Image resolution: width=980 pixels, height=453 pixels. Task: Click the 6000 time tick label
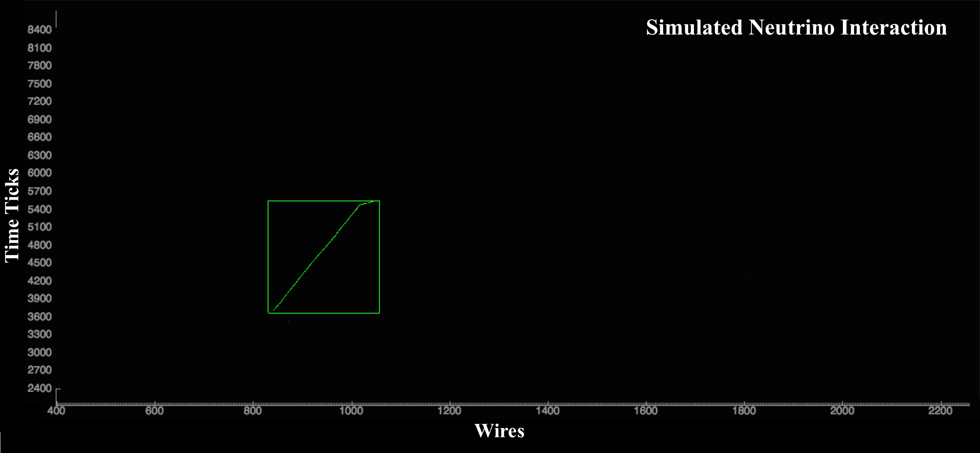click(39, 173)
